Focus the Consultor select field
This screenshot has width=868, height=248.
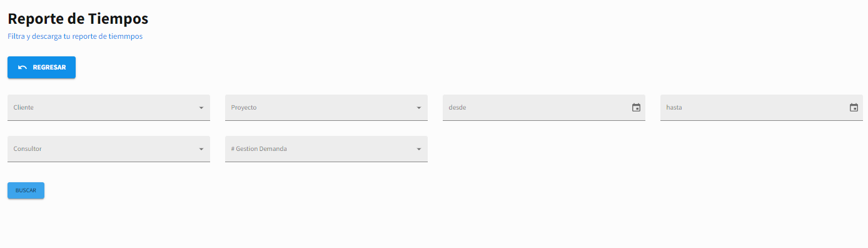click(109, 149)
